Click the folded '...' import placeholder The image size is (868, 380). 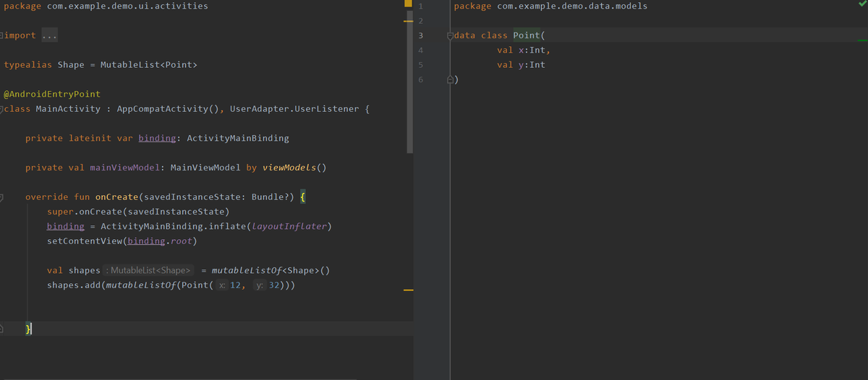tap(50, 35)
